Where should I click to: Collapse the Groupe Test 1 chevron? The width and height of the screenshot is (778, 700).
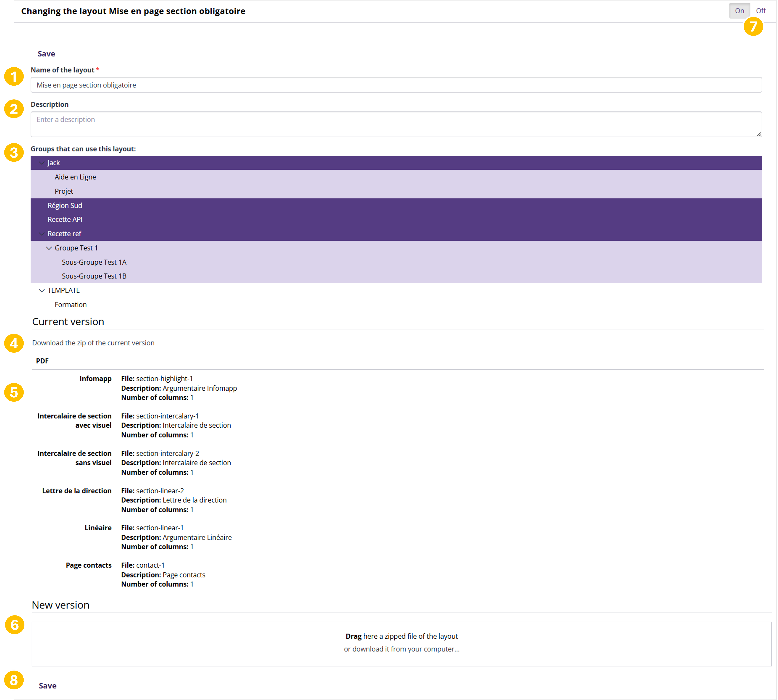49,248
